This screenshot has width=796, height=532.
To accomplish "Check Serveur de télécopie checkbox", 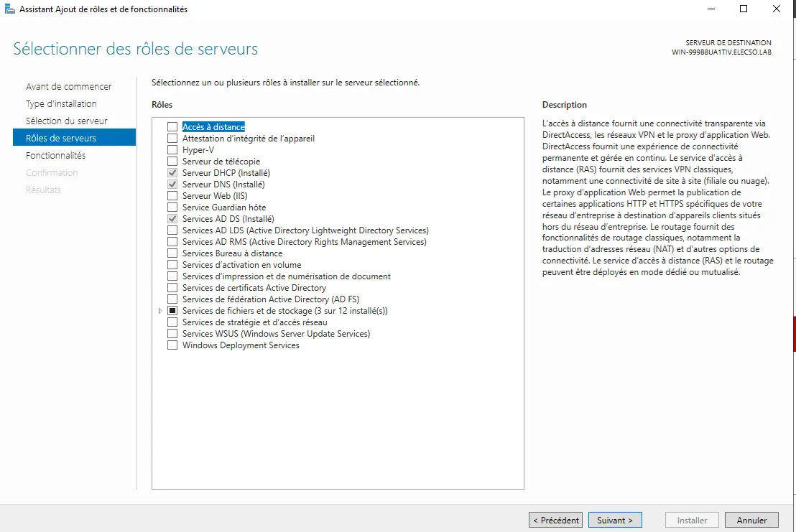I will pos(172,162).
